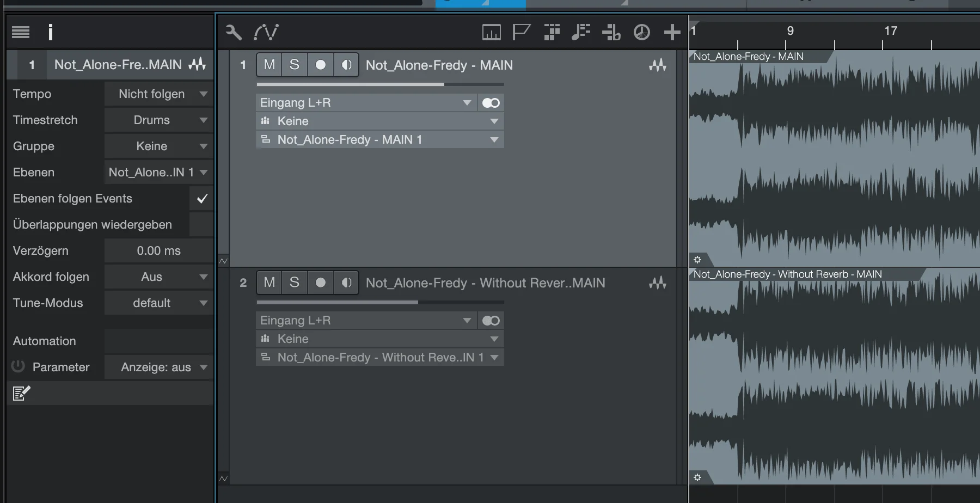
Task: Show automation with the curve icon
Action: 266,33
